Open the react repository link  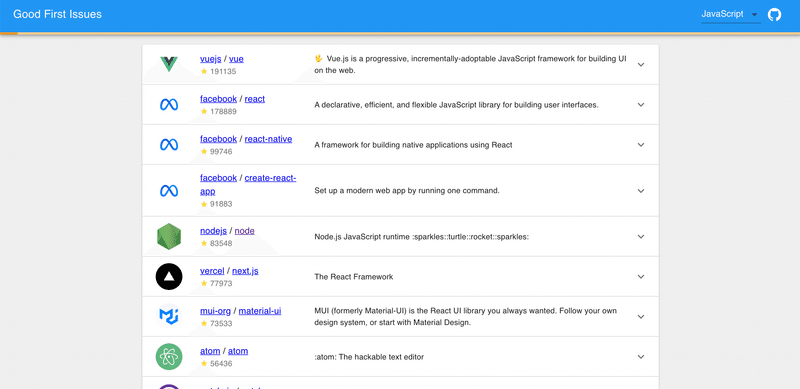(255, 99)
